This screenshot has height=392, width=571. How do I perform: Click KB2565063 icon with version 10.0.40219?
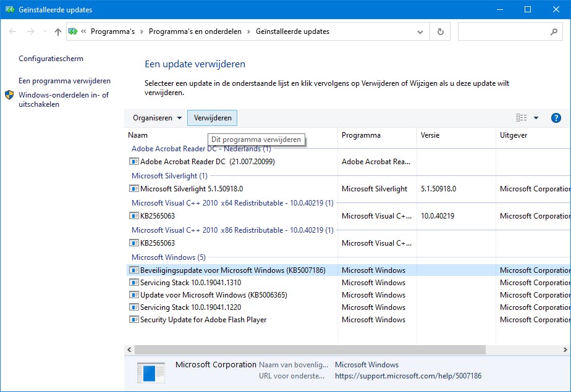[134, 216]
